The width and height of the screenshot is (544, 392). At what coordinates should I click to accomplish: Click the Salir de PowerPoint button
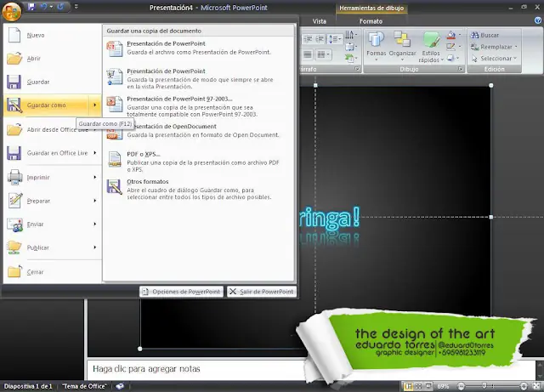click(262, 292)
